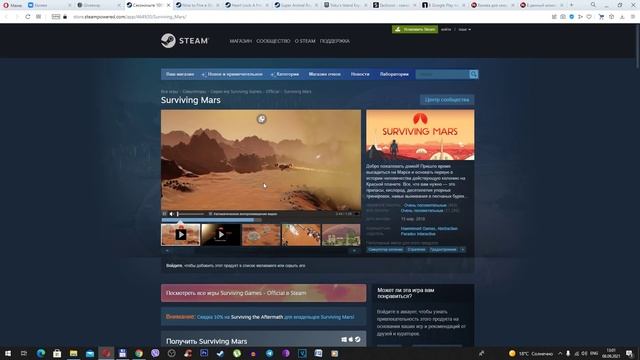Select the first trailer thumbnail

(x=180, y=235)
